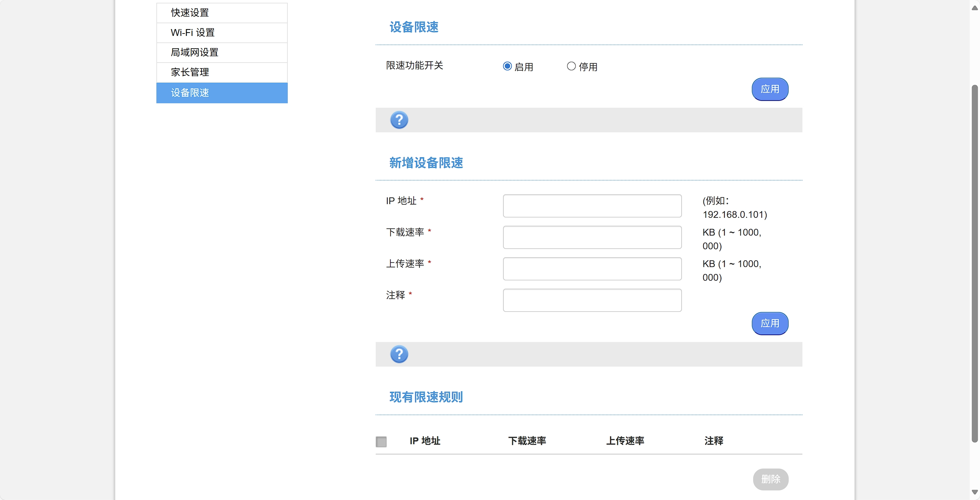Open help icon under speed limit switch
The height and width of the screenshot is (500, 980).
tap(399, 120)
